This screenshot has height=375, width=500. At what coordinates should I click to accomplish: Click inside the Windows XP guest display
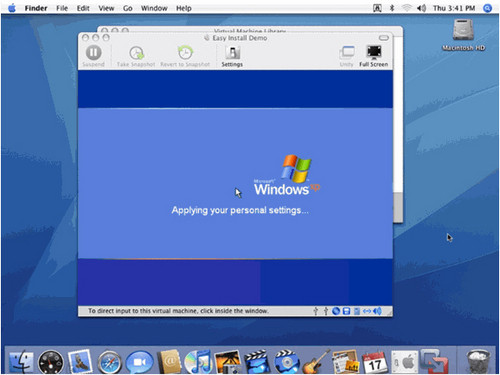point(235,188)
